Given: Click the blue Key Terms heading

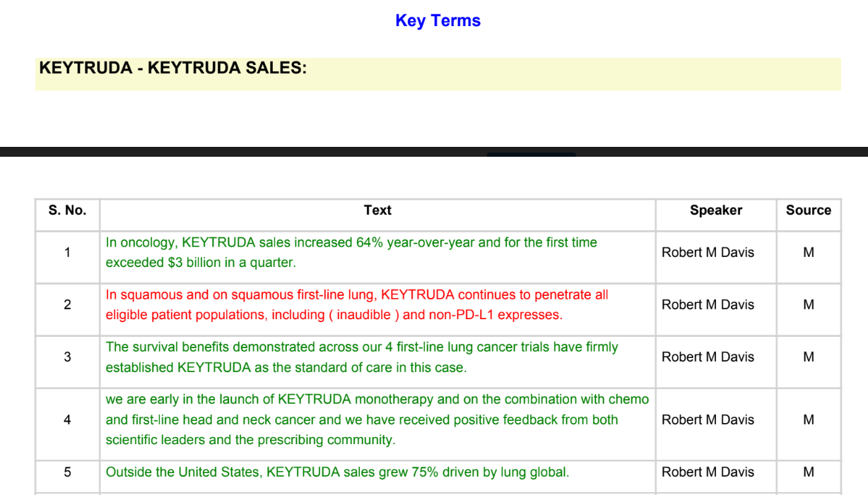Looking at the screenshot, I should coord(438,21).
